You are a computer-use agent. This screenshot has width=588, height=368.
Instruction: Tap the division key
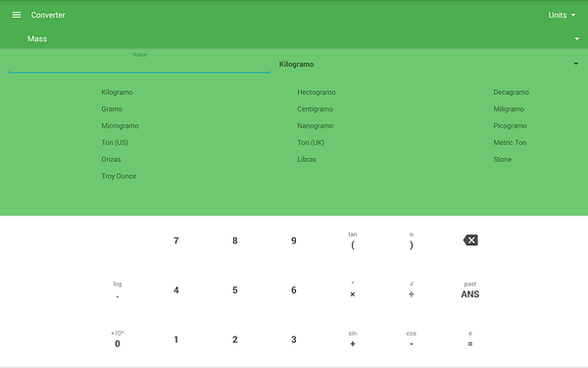tap(412, 294)
